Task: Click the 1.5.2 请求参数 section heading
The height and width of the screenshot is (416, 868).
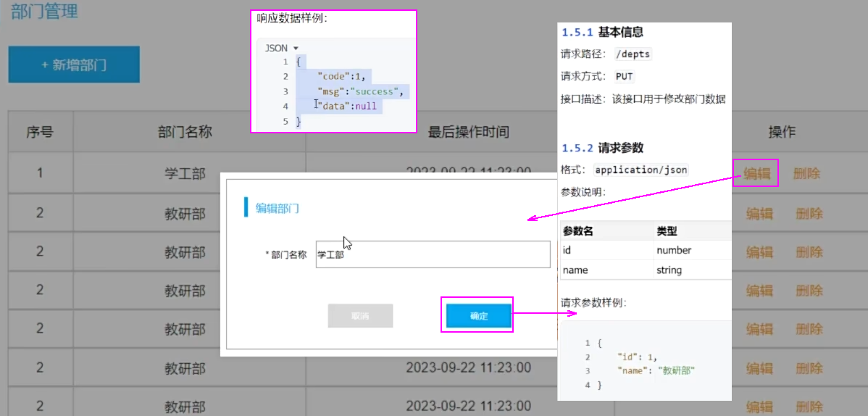Action: coord(602,148)
